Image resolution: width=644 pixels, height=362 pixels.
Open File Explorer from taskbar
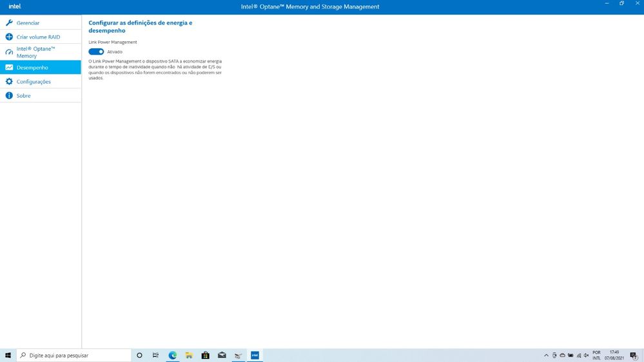(x=189, y=356)
